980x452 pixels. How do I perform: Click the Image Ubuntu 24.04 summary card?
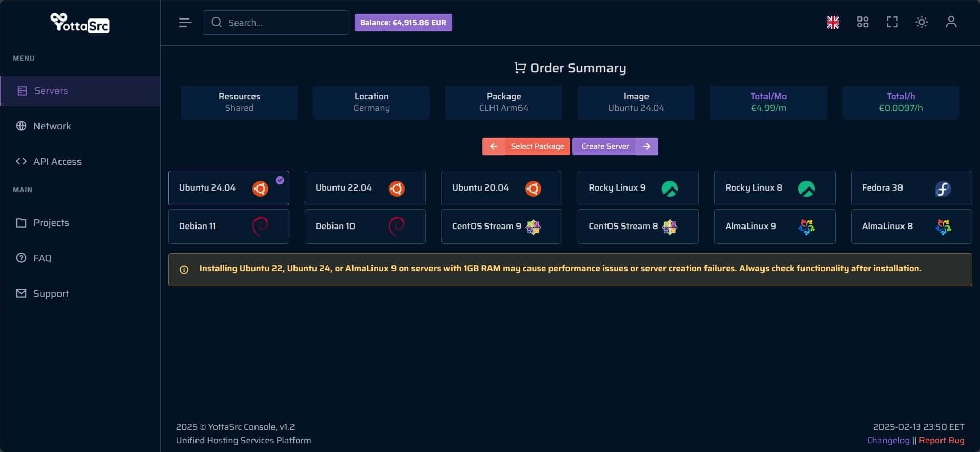[636, 102]
